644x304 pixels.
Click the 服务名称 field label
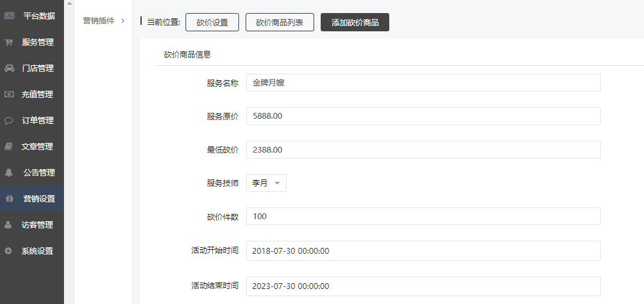(x=223, y=83)
